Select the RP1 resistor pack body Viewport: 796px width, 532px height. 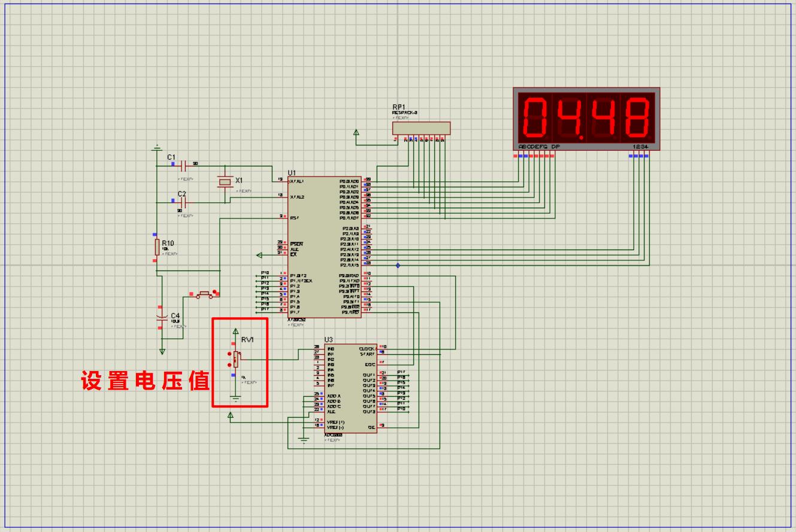click(x=421, y=128)
